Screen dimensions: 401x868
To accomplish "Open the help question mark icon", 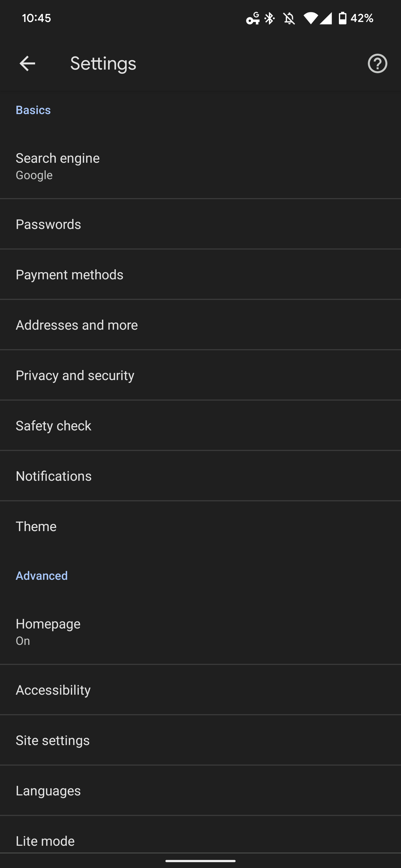I will click(377, 63).
